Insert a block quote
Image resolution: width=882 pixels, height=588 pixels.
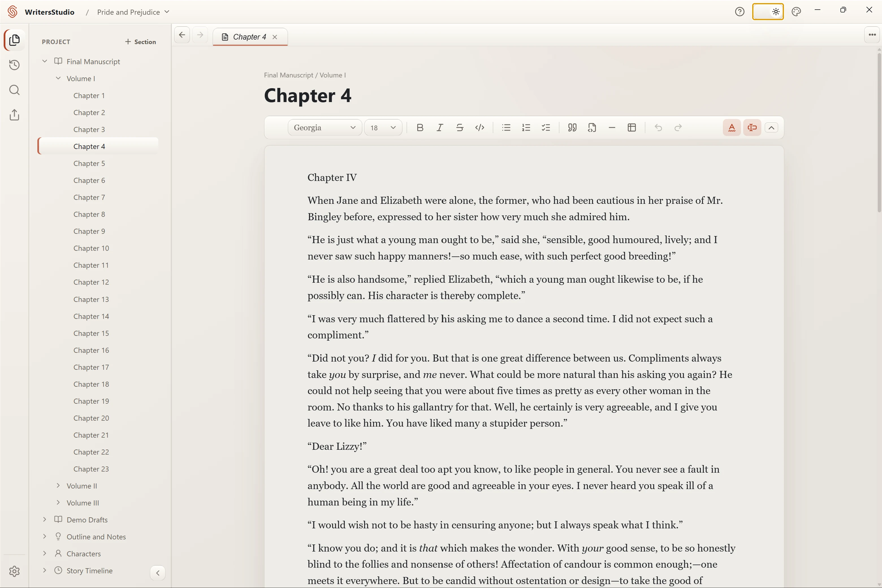[572, 127]
